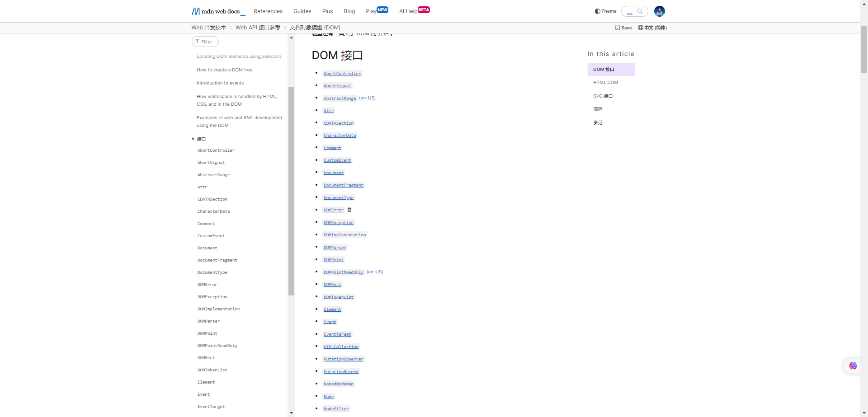Click the bookmark Save icon
The width and height of the screenshot is (868, 417).
pyautogui.click(x=618, y=28)
